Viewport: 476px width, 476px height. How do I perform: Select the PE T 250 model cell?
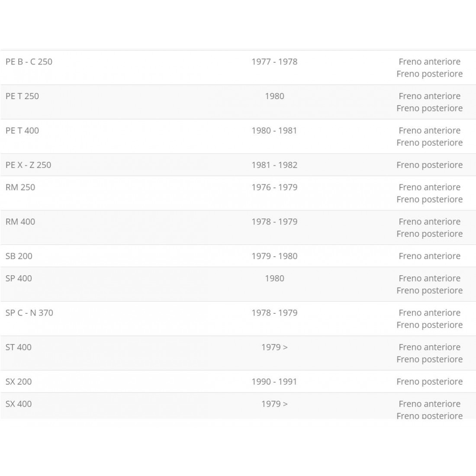point(22,96)
